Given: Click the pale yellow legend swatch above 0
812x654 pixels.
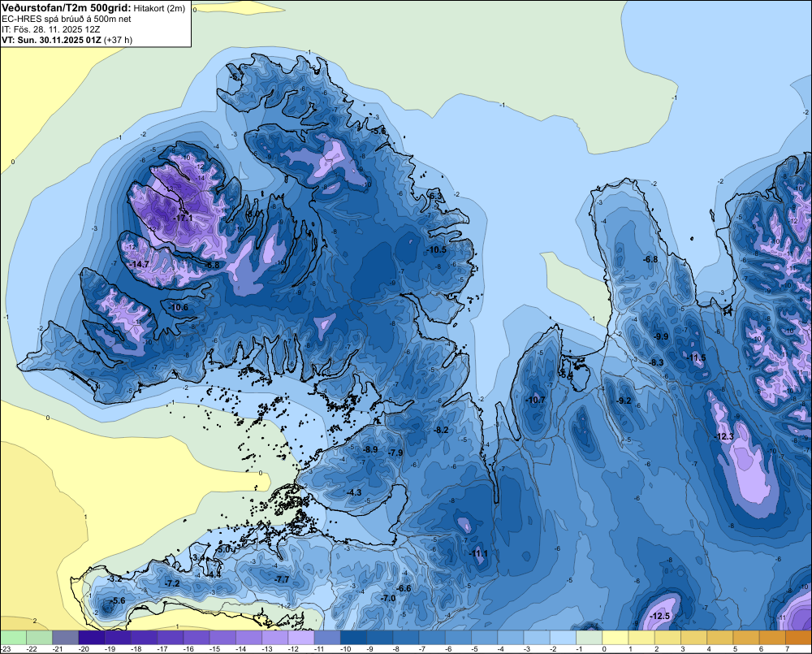Looking at the screenshot, I should tap(615, 638).
